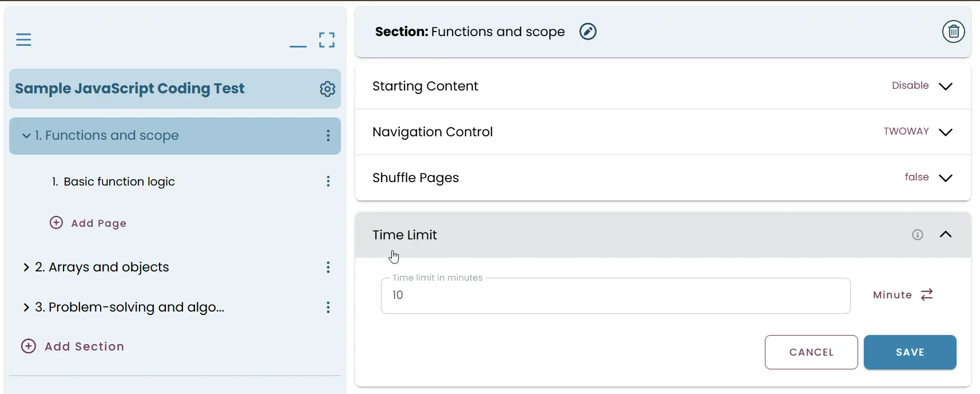The height and width of the screenshot is (394, 980).
Task: Minimize the sidebar panel with dash icon
Action: (x=298, y=46)
